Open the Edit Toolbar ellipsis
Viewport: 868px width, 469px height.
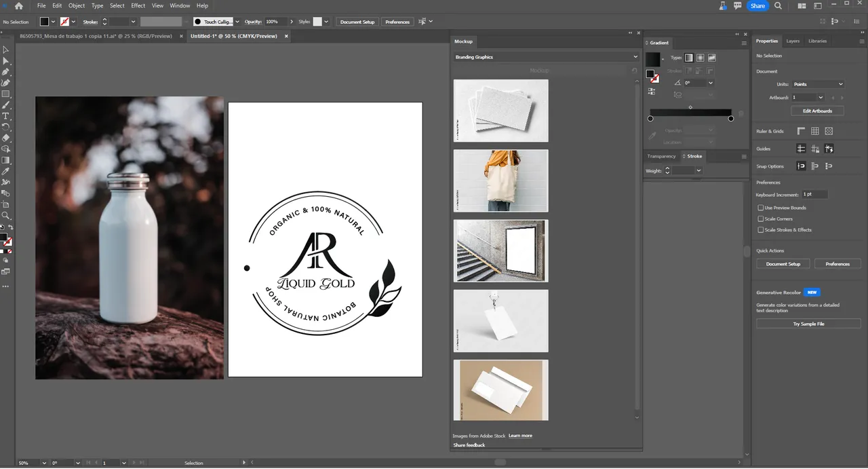5,286
